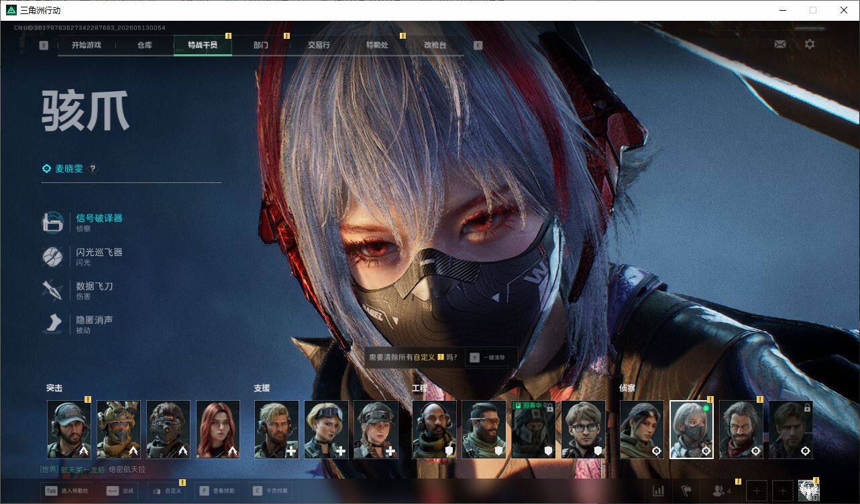Click the 信号破译器 skill name
860x504 pixels.
(x=99, y=218)
